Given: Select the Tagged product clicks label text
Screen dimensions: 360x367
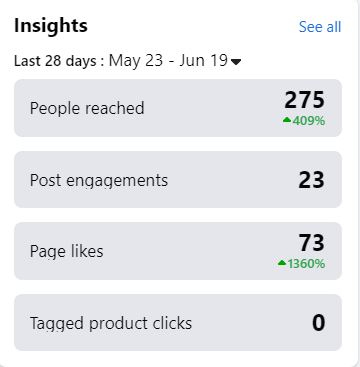Looking at the screenshot, I should (111, 323).
